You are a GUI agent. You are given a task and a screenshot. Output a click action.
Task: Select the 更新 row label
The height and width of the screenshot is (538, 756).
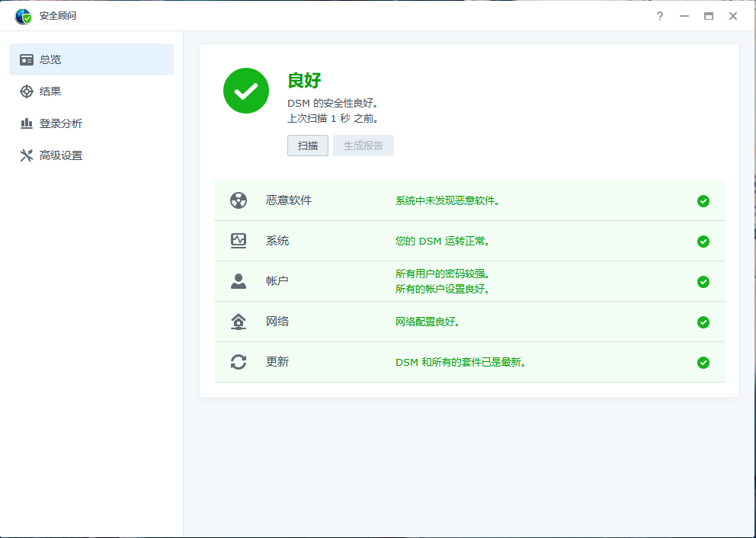click(x=277, y=361)
